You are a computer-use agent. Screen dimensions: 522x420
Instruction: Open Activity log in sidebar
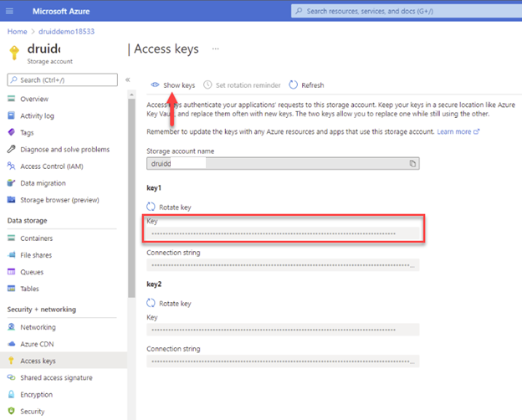click(x=37, y=115)
